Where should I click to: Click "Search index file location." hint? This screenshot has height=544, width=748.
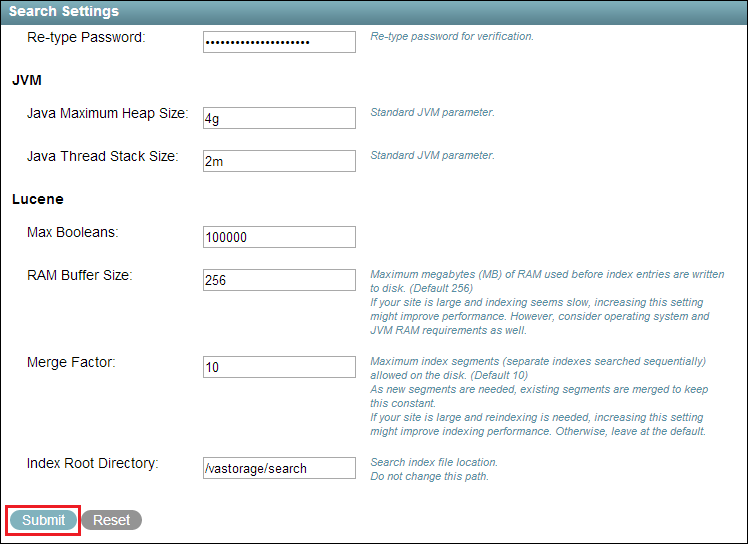click(x=434, y=462)
